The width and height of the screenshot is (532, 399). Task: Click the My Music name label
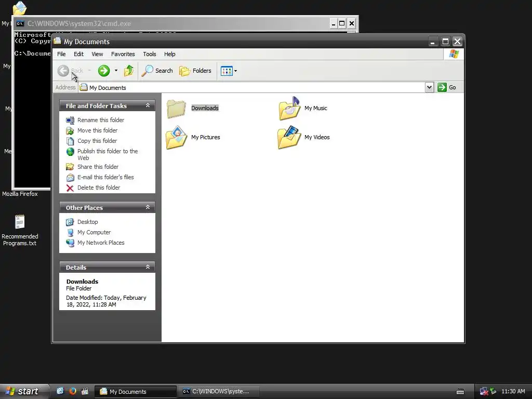(x=315, y=108)
